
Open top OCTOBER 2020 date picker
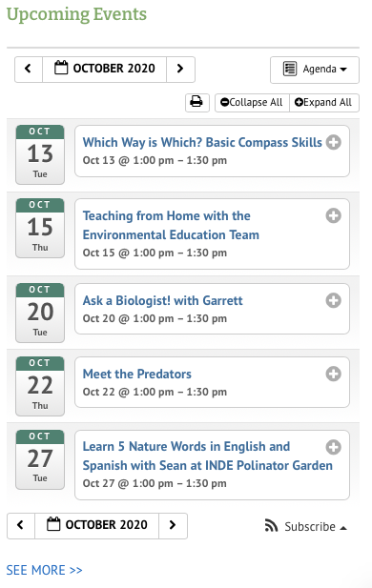pyautogui.click(x=104, y=69)
